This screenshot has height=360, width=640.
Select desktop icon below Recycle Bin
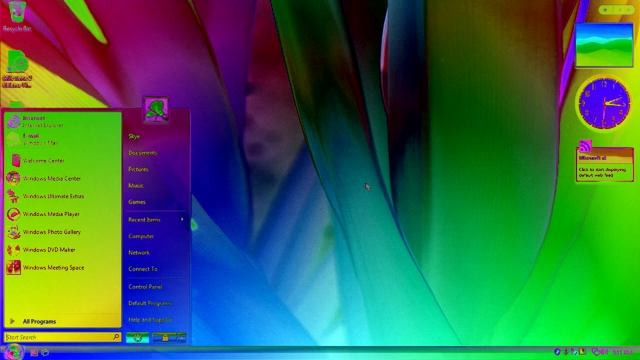point(17,69)
